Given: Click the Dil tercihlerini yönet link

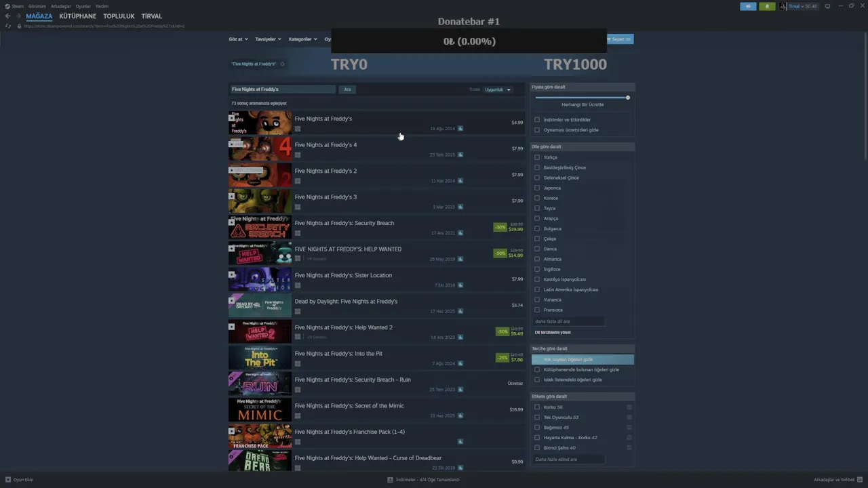Looking at the screenshot, I should click(553, 332).
